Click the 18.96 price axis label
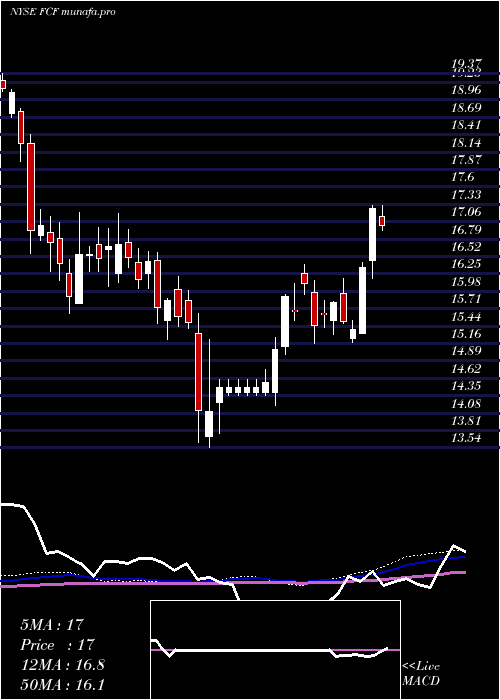 point(467,90)
